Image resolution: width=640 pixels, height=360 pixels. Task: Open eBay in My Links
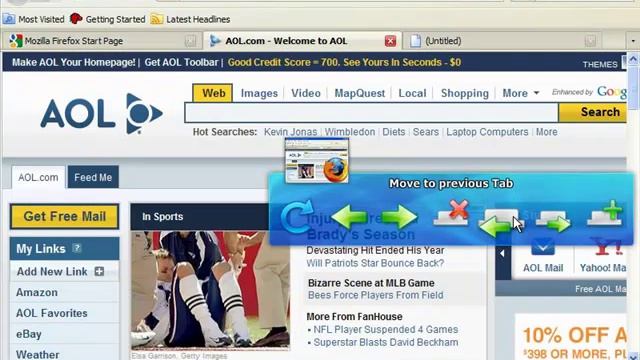point(29,334)
